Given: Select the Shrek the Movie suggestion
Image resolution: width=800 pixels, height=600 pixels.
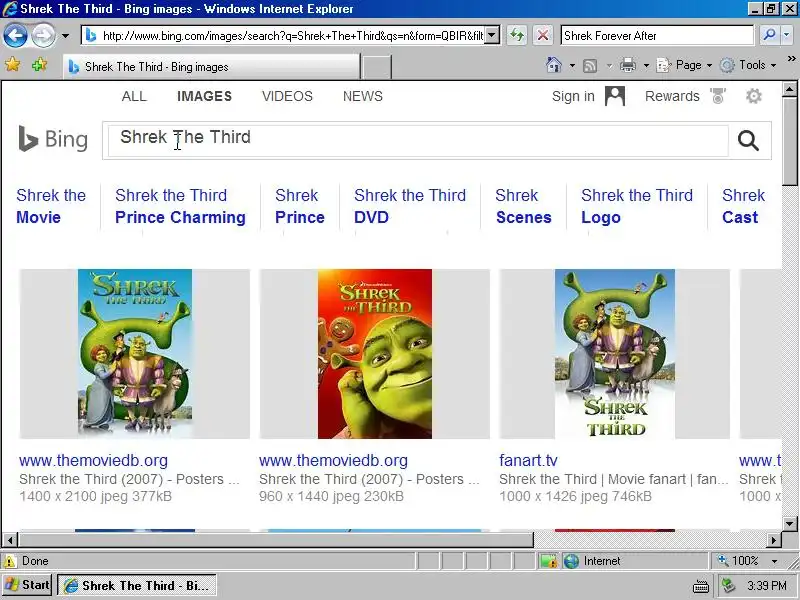Looking at the screenshot, I should (x=51, y=206).
